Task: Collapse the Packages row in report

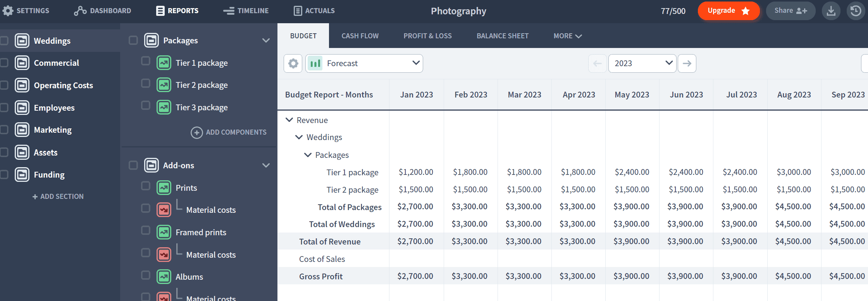Action: coord(308,155)
